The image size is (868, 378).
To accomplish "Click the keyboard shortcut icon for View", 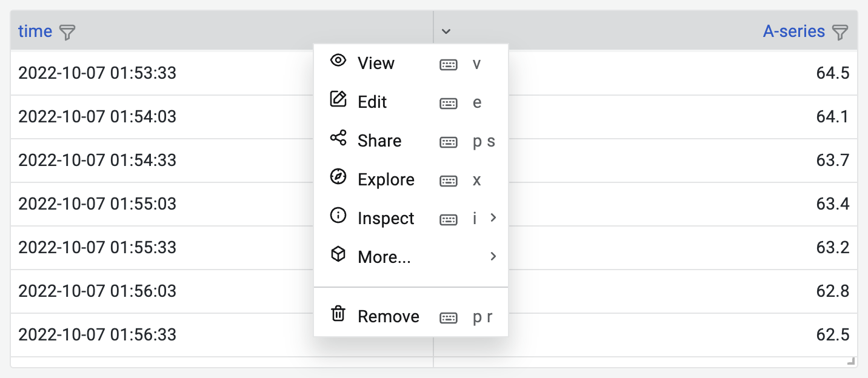I will pyautogui.click(x=449, y=64).
